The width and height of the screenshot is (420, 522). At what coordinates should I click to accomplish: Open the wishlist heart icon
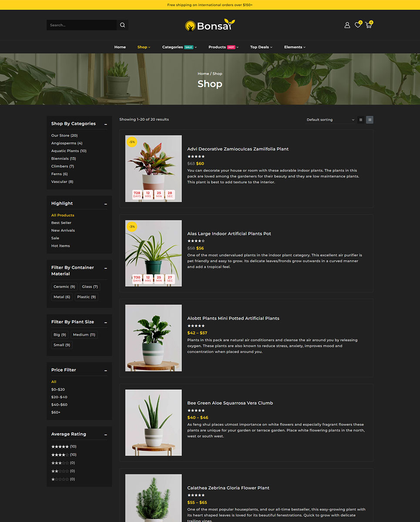(x=358, y=25)
